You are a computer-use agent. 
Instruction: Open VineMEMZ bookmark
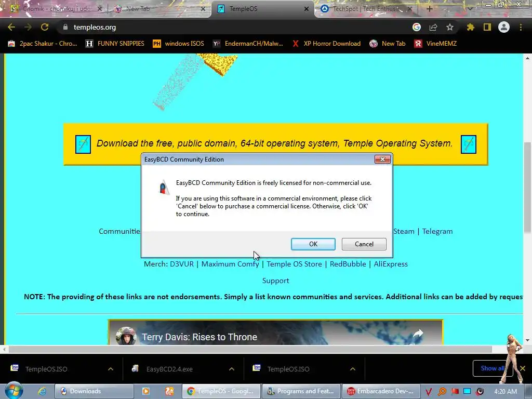[x=436, y=44]
